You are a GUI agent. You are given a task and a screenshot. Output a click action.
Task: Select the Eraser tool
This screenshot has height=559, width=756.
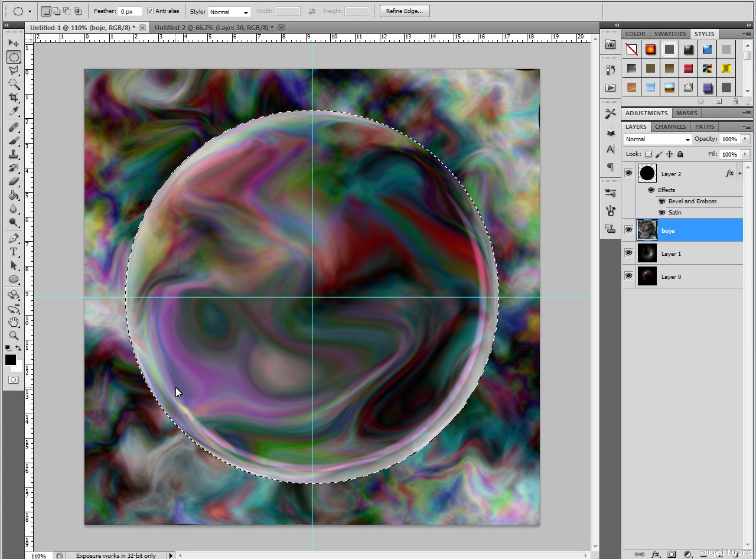point(14,181)
